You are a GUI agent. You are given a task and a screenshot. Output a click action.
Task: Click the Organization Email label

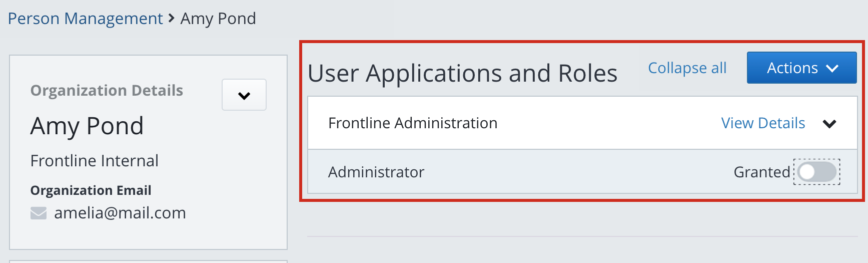pos(91,190)
